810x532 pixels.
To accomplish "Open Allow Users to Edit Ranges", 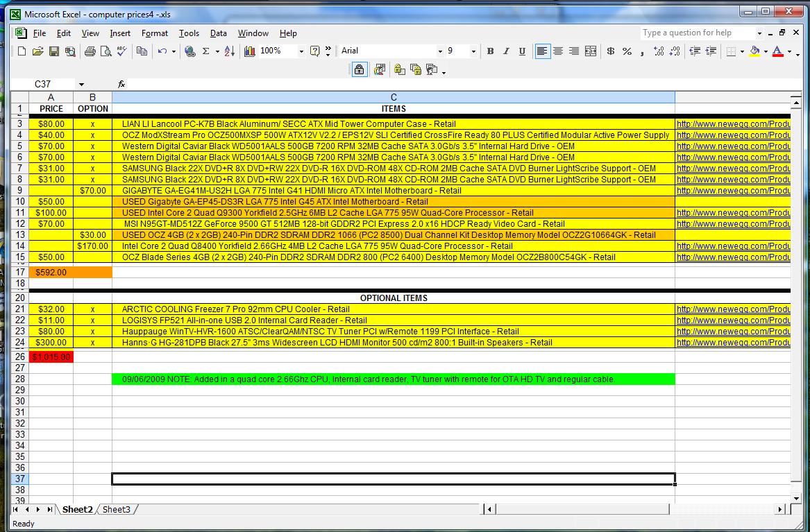I will [380, 69].
